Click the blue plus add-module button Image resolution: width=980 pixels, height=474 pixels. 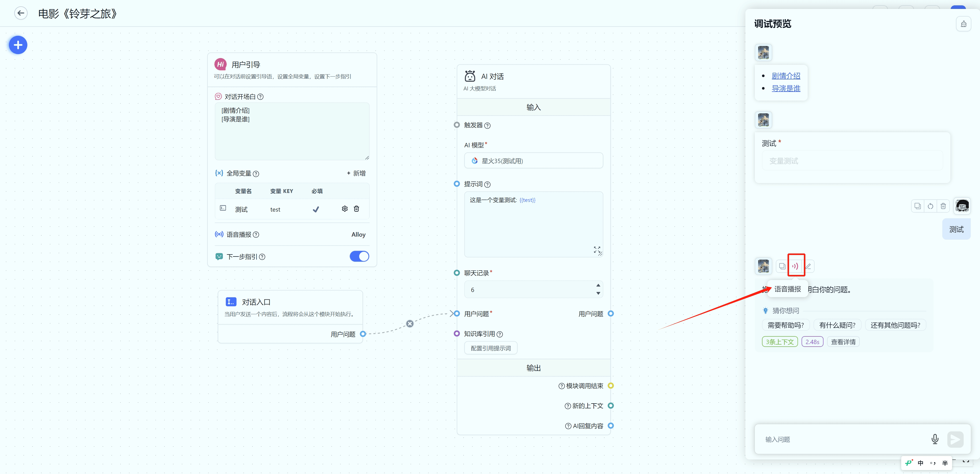point(18,45)
